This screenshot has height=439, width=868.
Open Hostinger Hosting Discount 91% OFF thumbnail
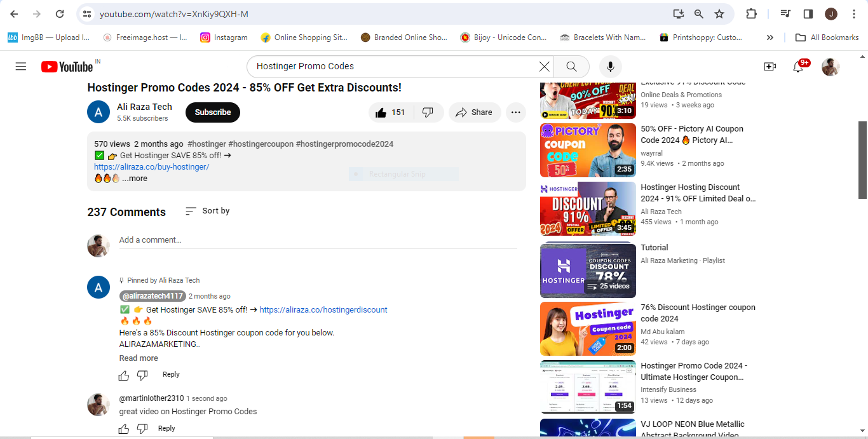(x=588, y=209)
